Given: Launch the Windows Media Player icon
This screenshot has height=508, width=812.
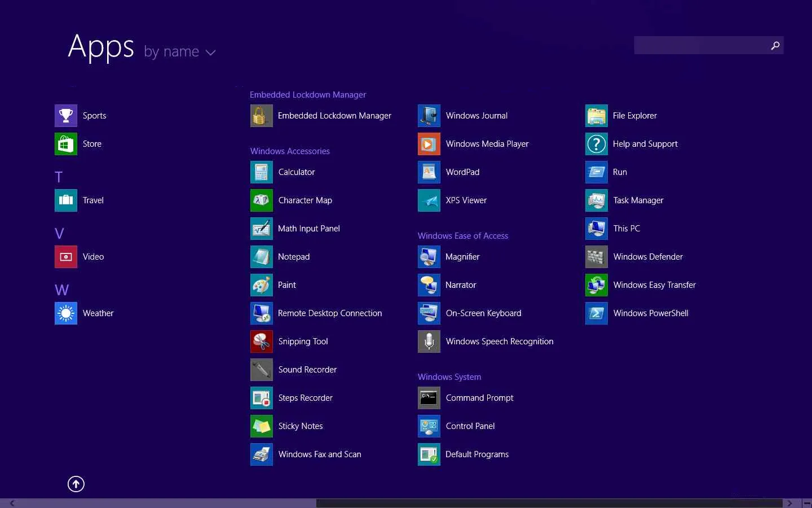Looking at the screenshot, I should pyautogui.click(x=429, y=144).
